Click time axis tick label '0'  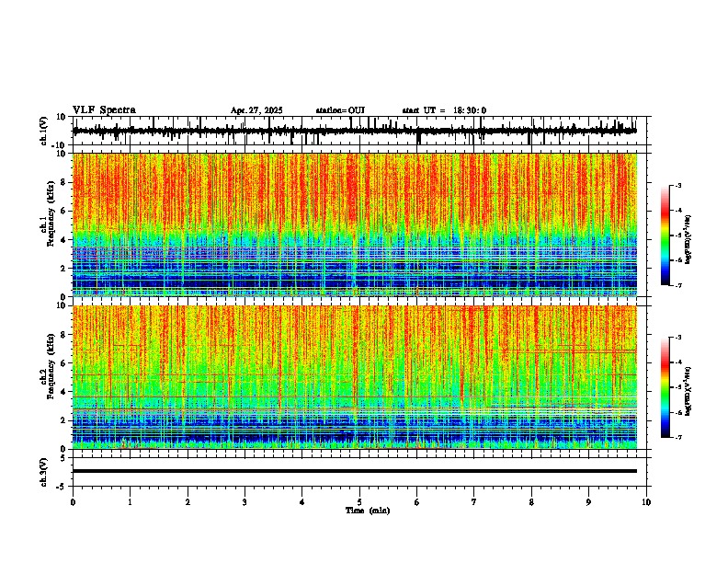(x=73, y=502)
